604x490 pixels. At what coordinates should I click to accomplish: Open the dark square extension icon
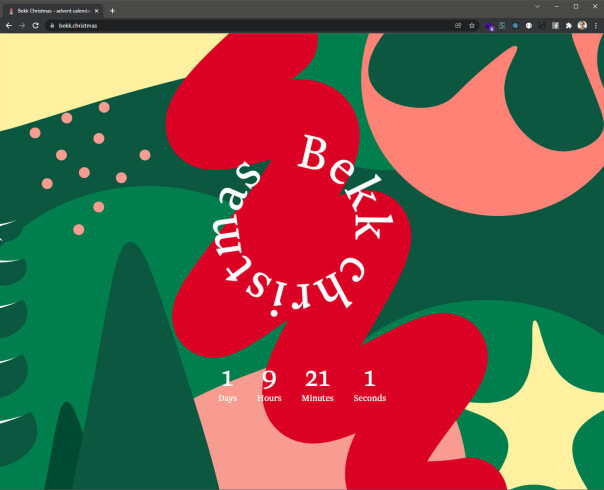542,25
